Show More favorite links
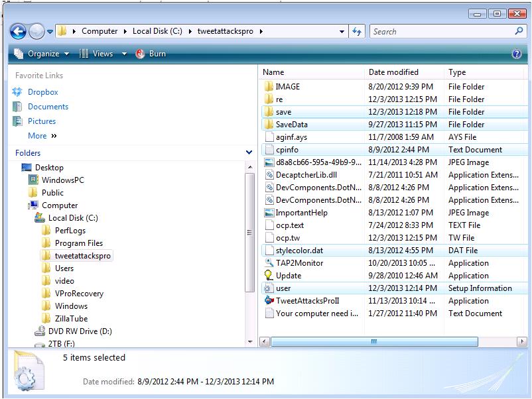This screenshot has width=532, height=399. (x=42, y=136)
